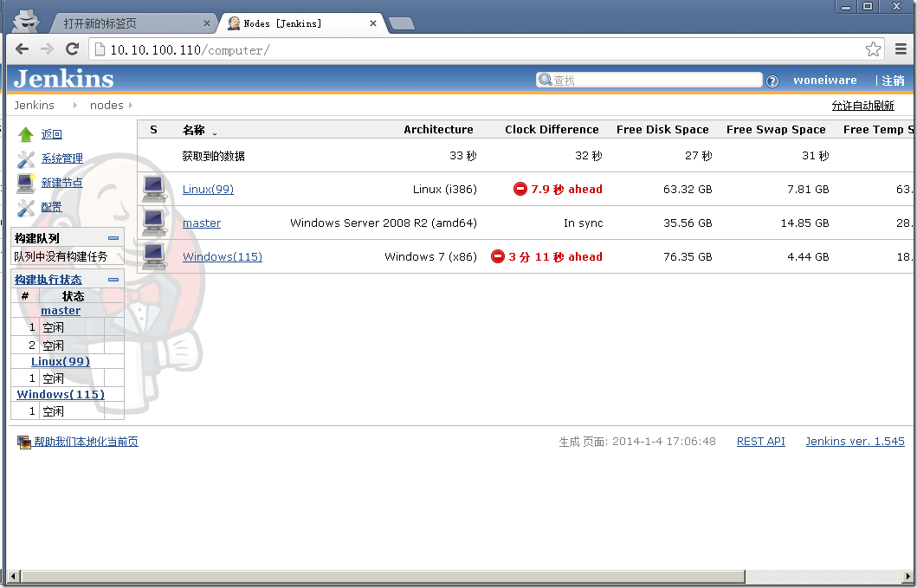Screen dimensions: 917x588
Task: Click 队列中没有构建任务 text
Action: click(x=61, y=256)
